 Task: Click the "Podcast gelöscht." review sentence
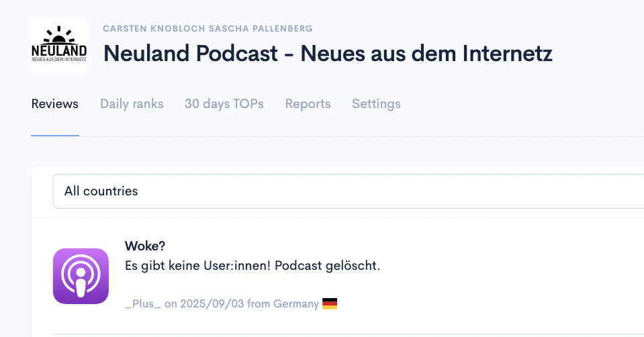pyautogui.click(x=337, y=266)
